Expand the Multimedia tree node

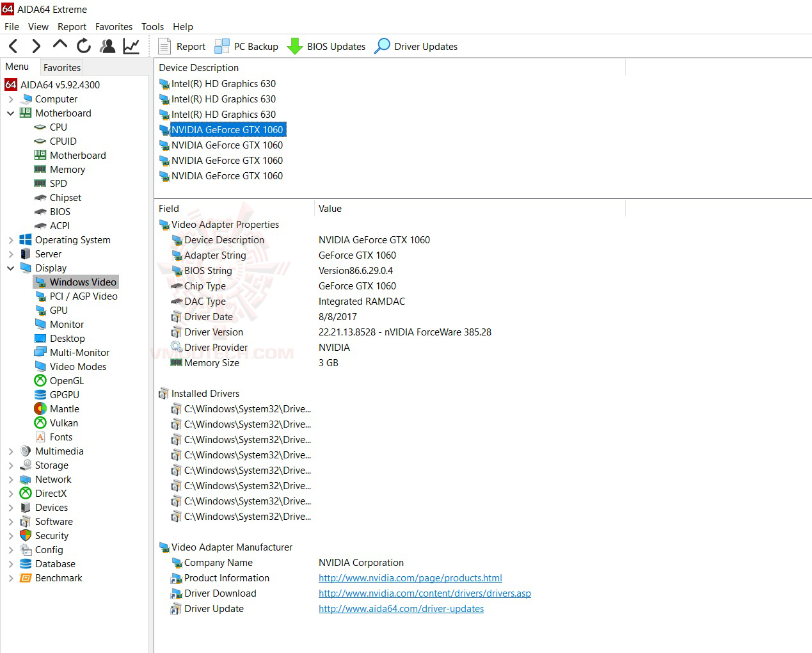tap(11, 451)
